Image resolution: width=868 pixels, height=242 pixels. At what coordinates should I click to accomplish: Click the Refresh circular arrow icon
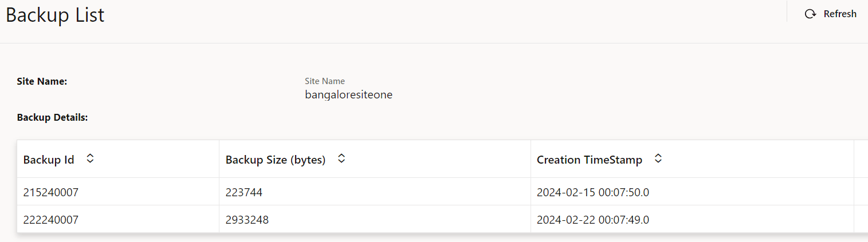[810, 14]
